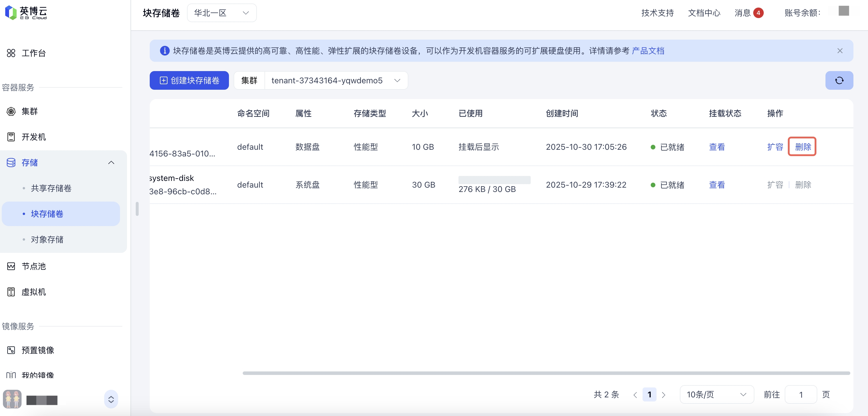Click the 节点池 node pool icon
This screenshot has height=416, width=868.
11,266
